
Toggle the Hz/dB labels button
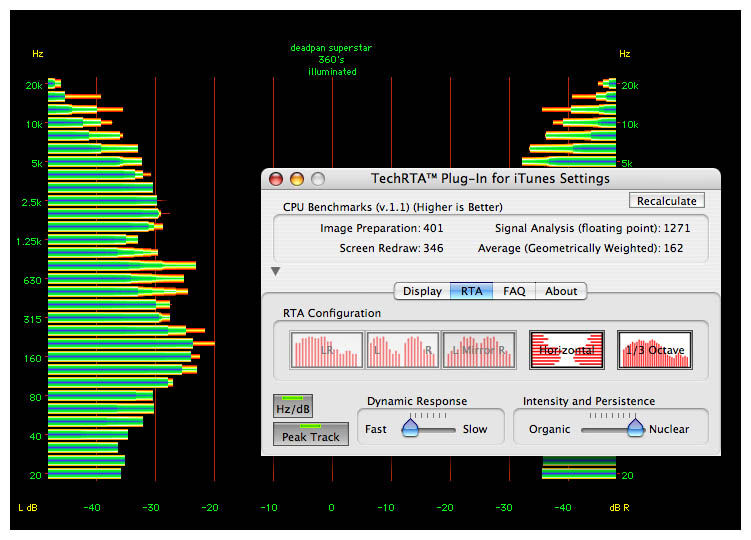tap(293, 406)
